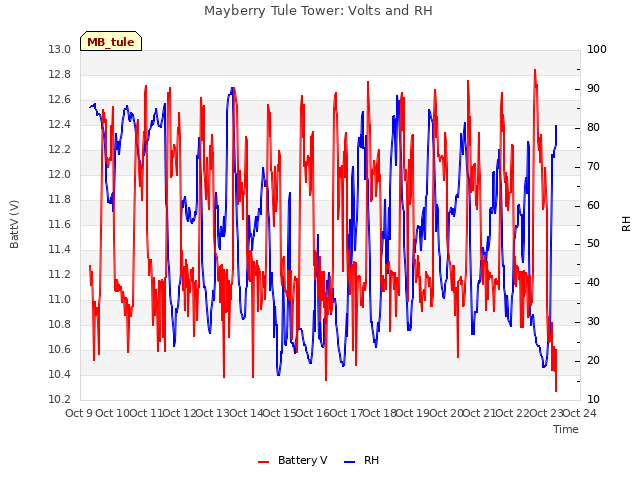This screenshot has width=640, height=480.
Task: Click the RH right axis label
Action: click(x=626, y=224)
